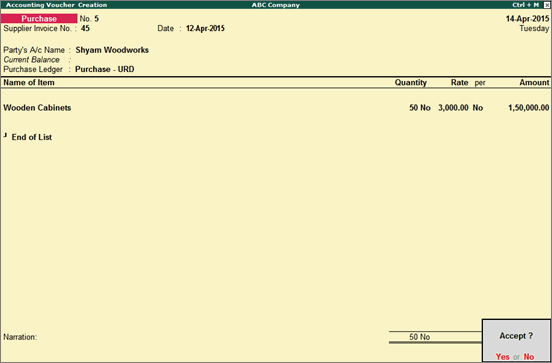This screenshot has height=363, width=552.
Task: Reject the voucher by clicking No
Action: [529, 357]
